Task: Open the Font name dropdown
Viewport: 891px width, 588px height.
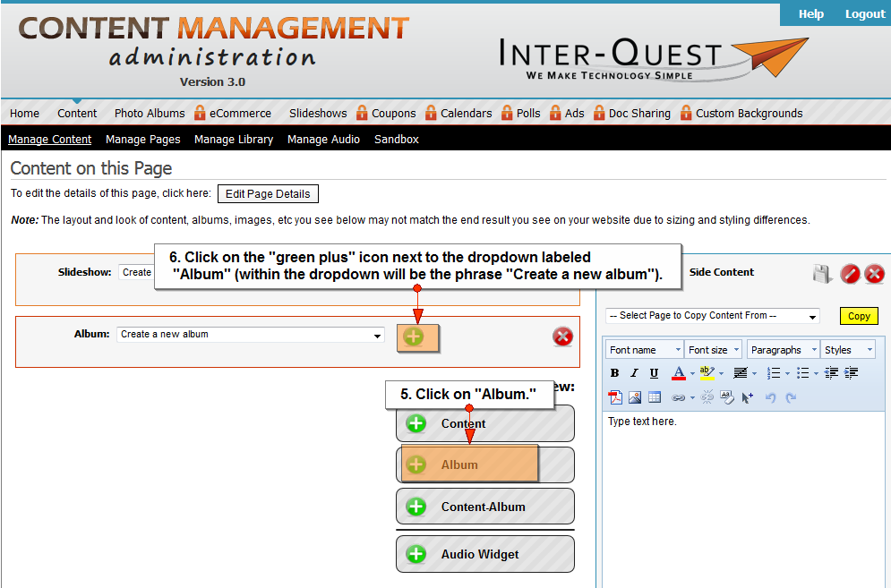Action: point(643,350)
